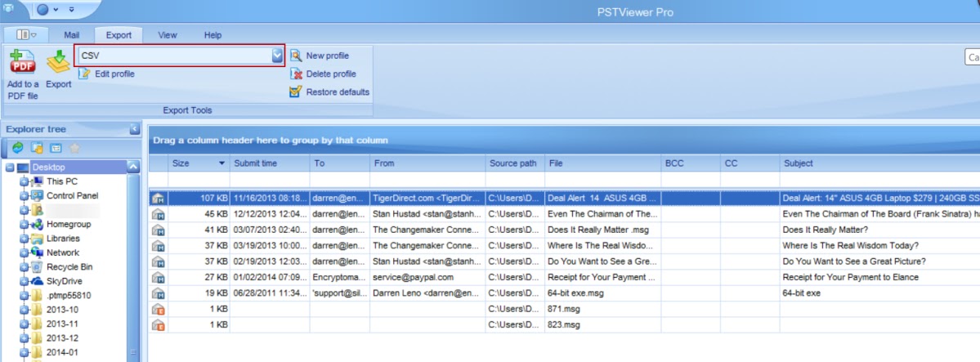Click the quick access toolbar dropdown arrow
The image size is (980, 362).
[71, 10]
